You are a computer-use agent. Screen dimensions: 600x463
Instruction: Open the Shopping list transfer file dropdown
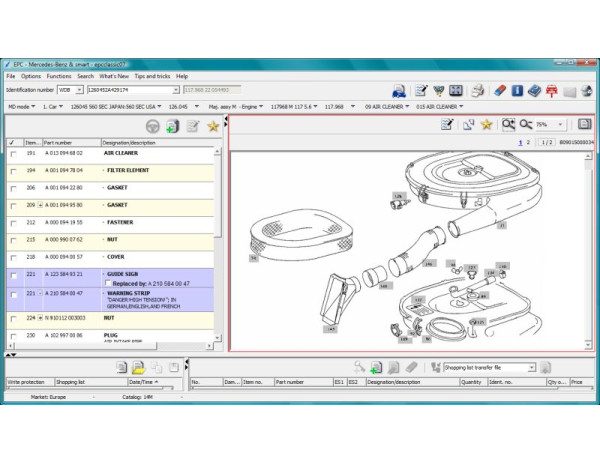coord(531,368)
